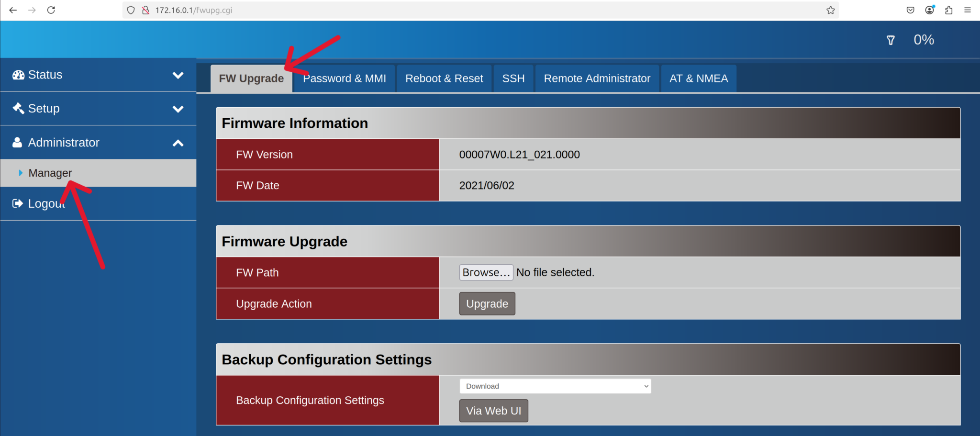Screen dimensions: 980x436
Task: Select the Manager item under Administrator
Action: tap(50, 173)
